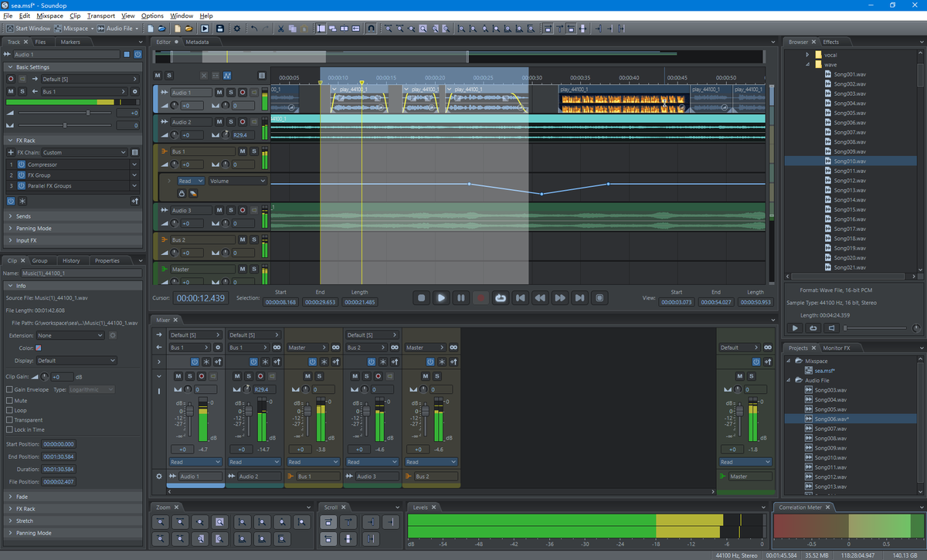
Task: Click the color square next to Audio 1 name
Action: tap(127, 55)
